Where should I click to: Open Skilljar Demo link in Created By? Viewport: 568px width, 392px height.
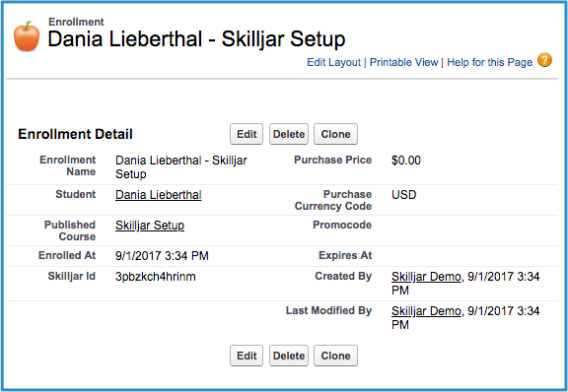click(x=426, y=277)
